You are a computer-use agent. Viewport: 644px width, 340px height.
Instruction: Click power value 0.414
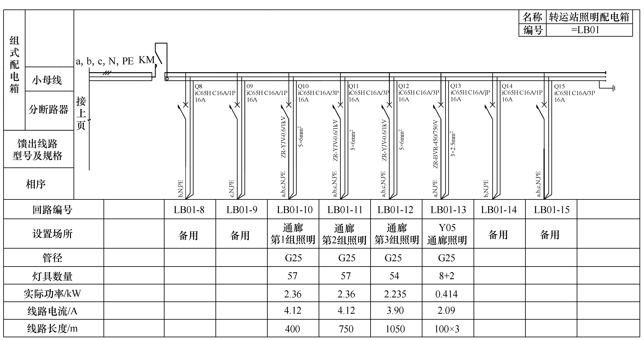point(446,294)
